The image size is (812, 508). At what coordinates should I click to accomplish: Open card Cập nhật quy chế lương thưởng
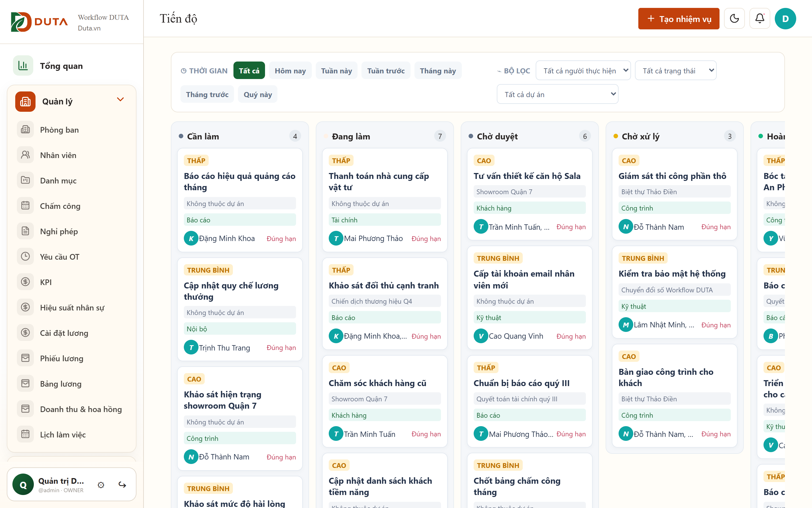click(x=240, y=309)
